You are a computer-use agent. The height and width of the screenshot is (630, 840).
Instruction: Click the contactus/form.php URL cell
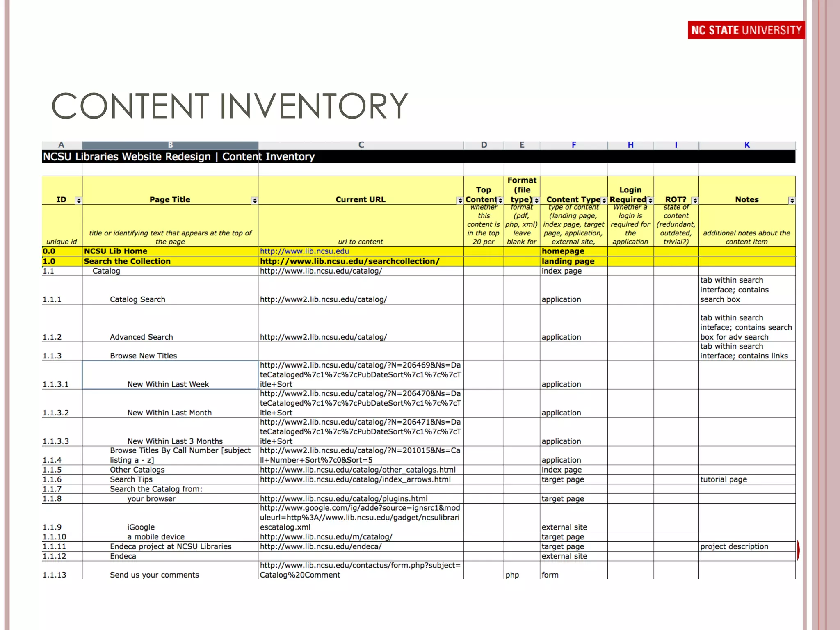pos(361,570)
